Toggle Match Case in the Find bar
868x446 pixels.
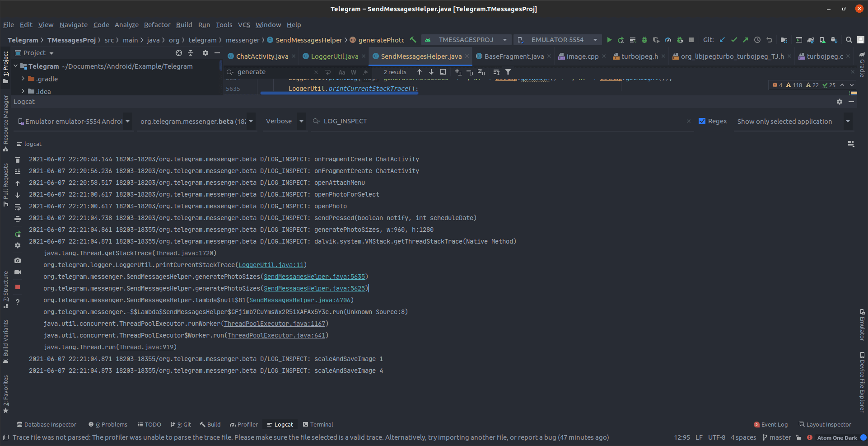click(342, 72)
